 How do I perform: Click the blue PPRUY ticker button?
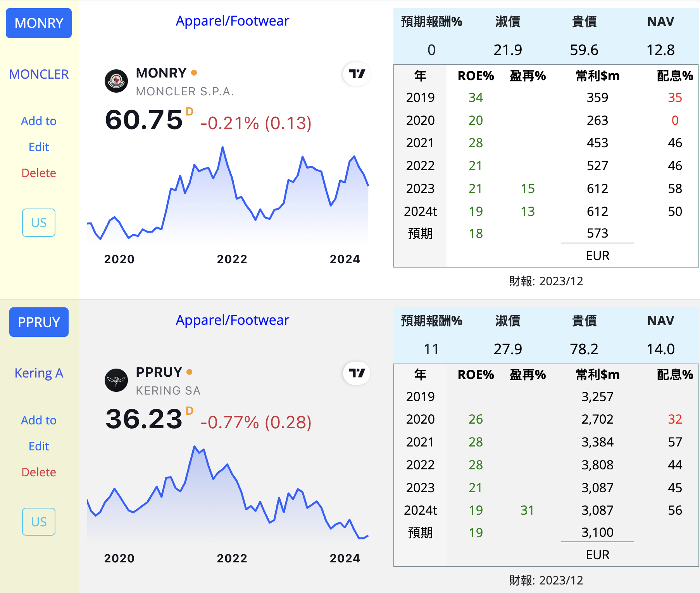39,322
